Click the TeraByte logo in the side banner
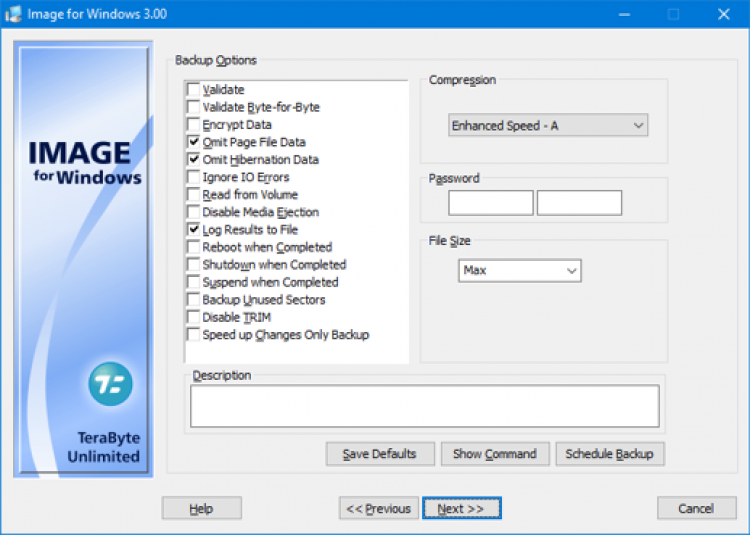This screenshot has height=535, width=750. (110, 384)
